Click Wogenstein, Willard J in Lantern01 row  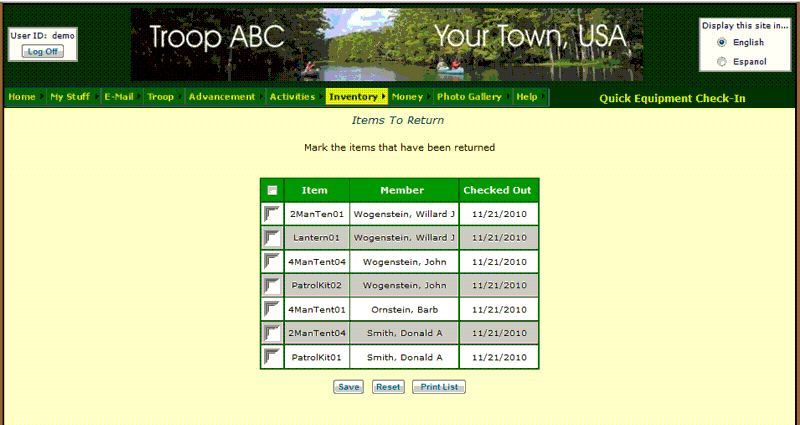coord(404,238)
